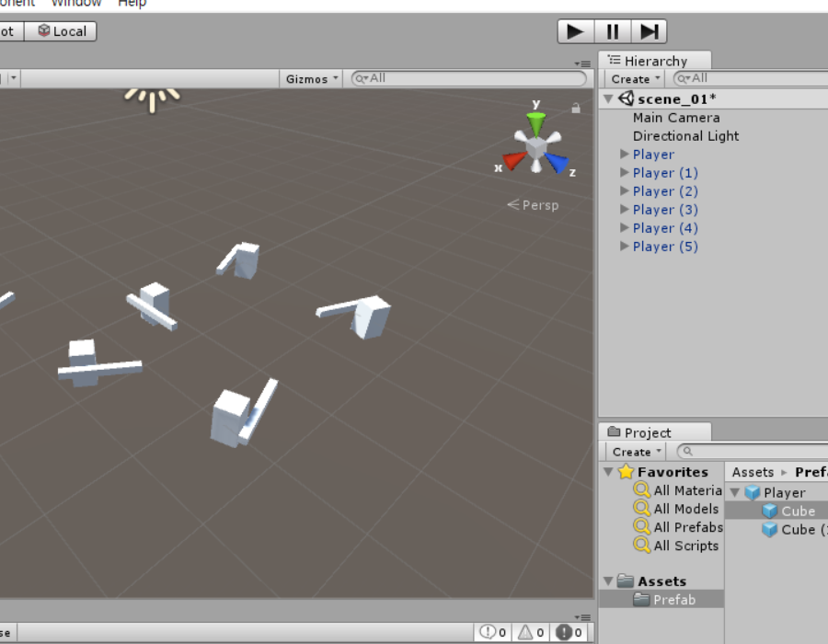
Task: Open the Help menu
Action: [x=132, y=3]
